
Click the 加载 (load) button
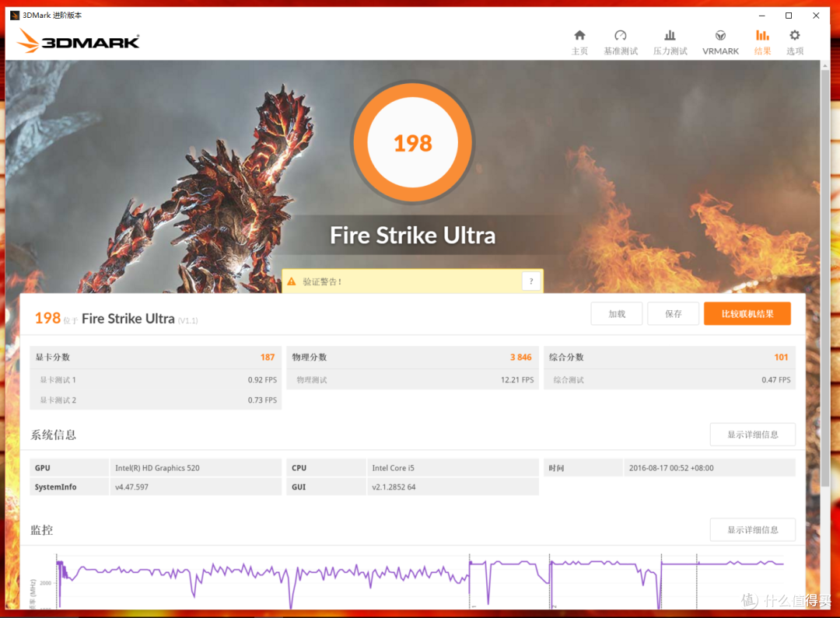point(617,314)
